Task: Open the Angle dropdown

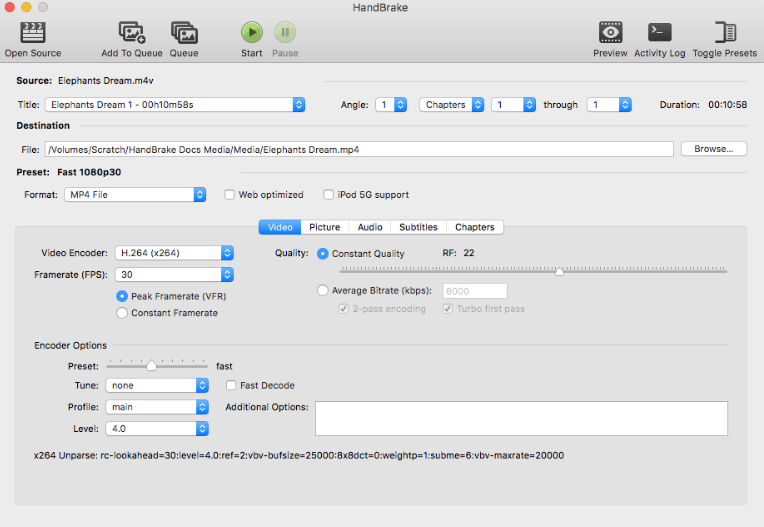Action: [x=391, y=105]
